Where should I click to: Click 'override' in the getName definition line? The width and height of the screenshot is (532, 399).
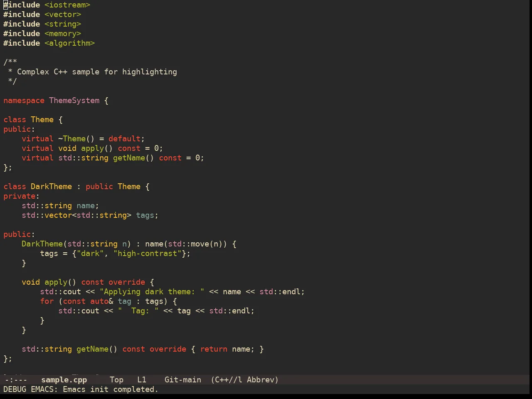click(168, 349)
